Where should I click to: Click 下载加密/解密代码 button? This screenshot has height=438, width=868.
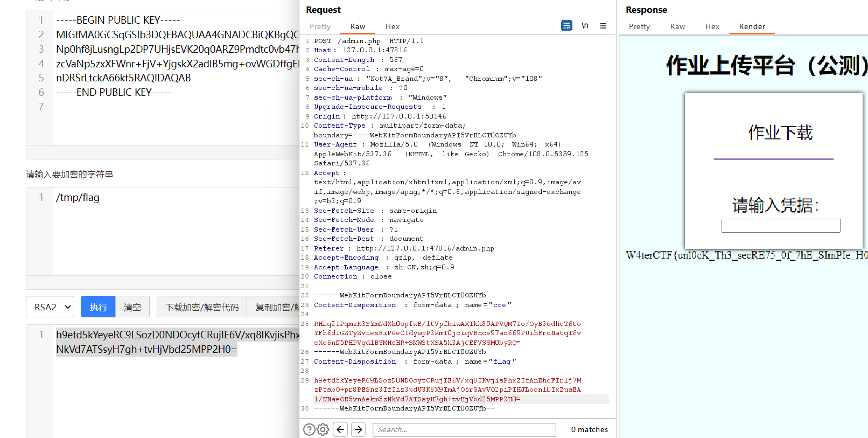coord(202,307)
